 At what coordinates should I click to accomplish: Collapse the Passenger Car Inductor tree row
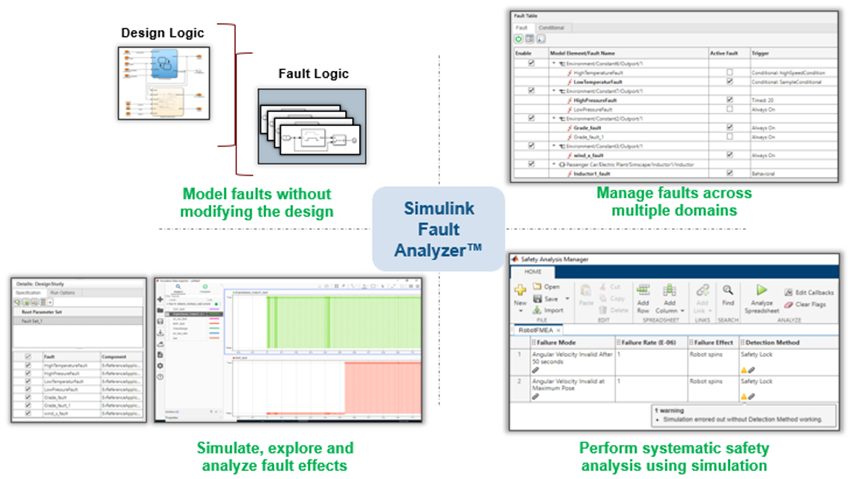[554, 164]
